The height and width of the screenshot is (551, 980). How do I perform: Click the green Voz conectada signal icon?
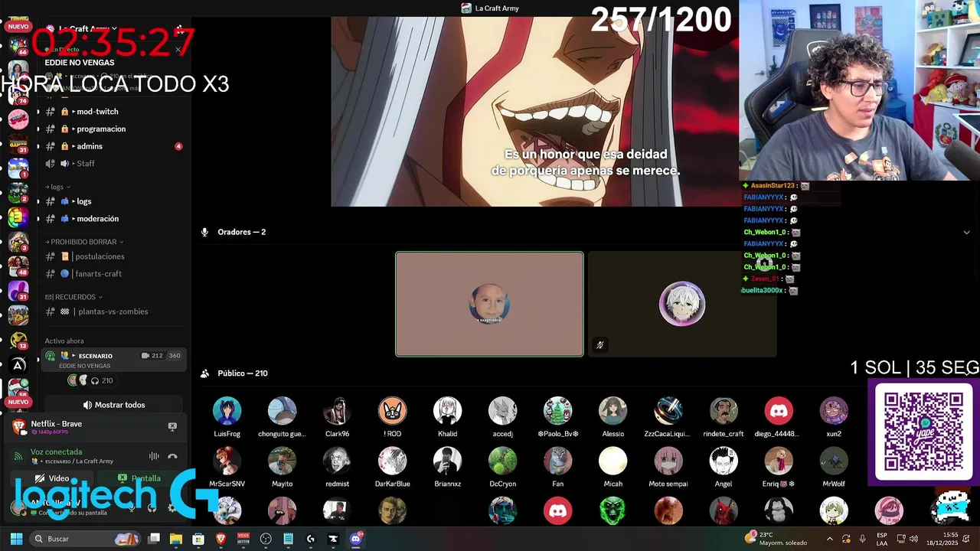[18, 456]
